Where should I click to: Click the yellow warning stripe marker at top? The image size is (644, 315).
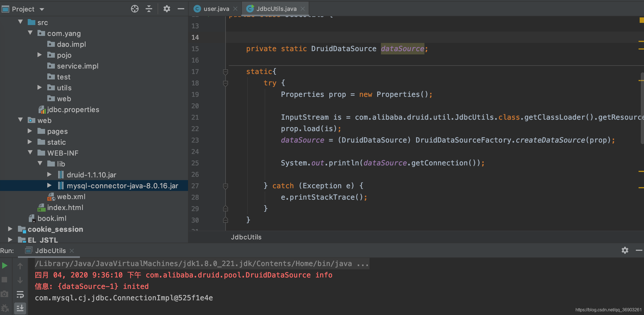coord(642,20)
